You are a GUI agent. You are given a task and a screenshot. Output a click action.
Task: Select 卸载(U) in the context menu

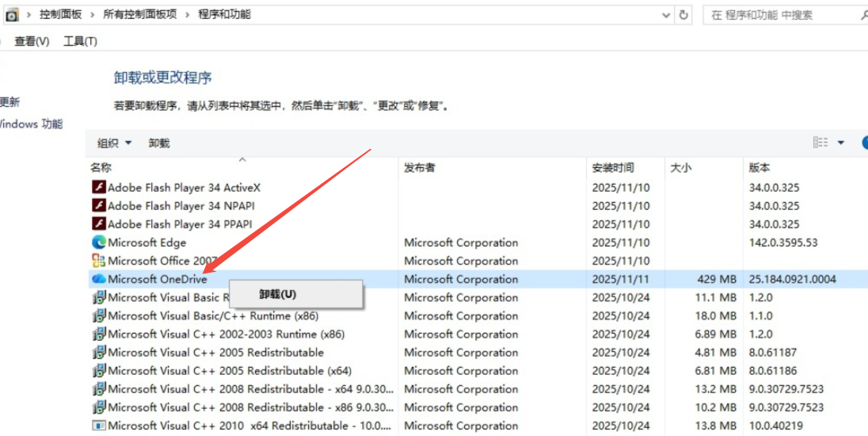278,294
